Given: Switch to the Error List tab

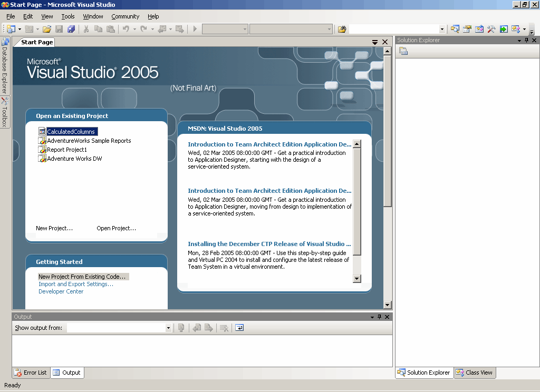Looking at the screenshot, I should coord(31,373).
